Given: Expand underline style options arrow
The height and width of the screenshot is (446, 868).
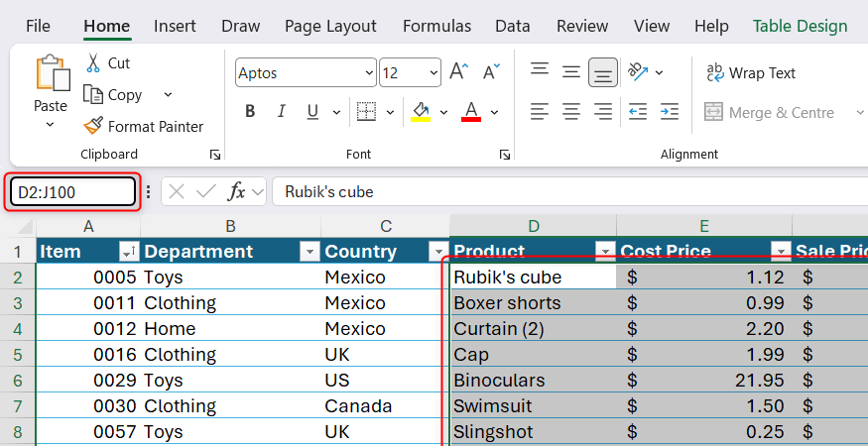Looking at the screenshot, I should [336, 112].
